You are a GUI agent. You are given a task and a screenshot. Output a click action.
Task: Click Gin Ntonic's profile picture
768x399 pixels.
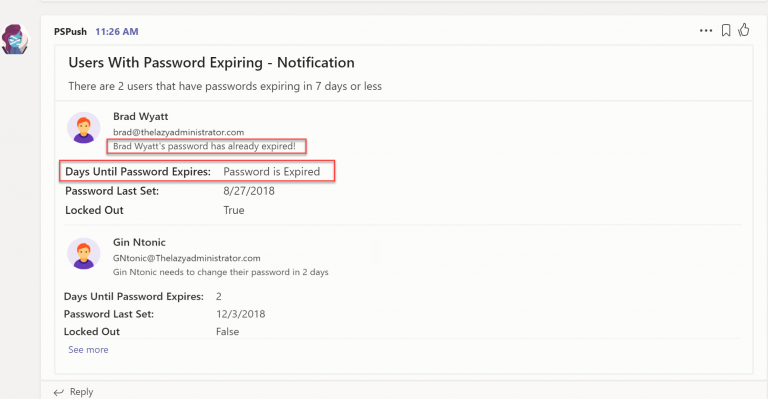[84, 254]
